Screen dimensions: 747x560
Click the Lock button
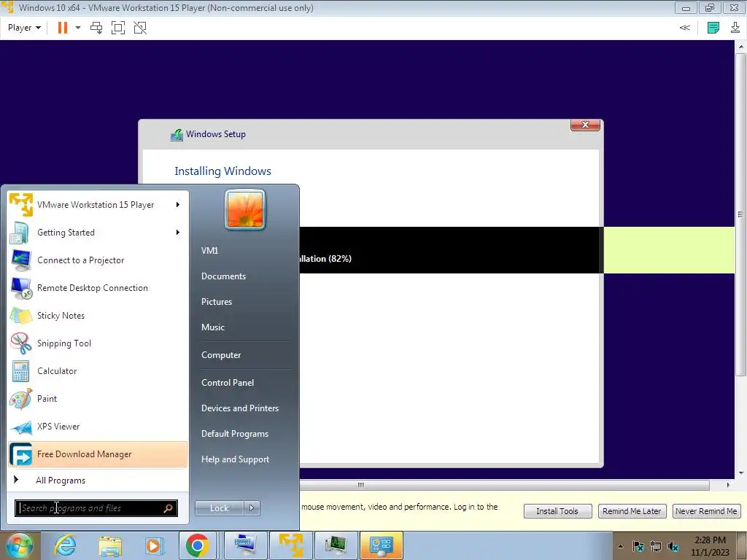219,508
